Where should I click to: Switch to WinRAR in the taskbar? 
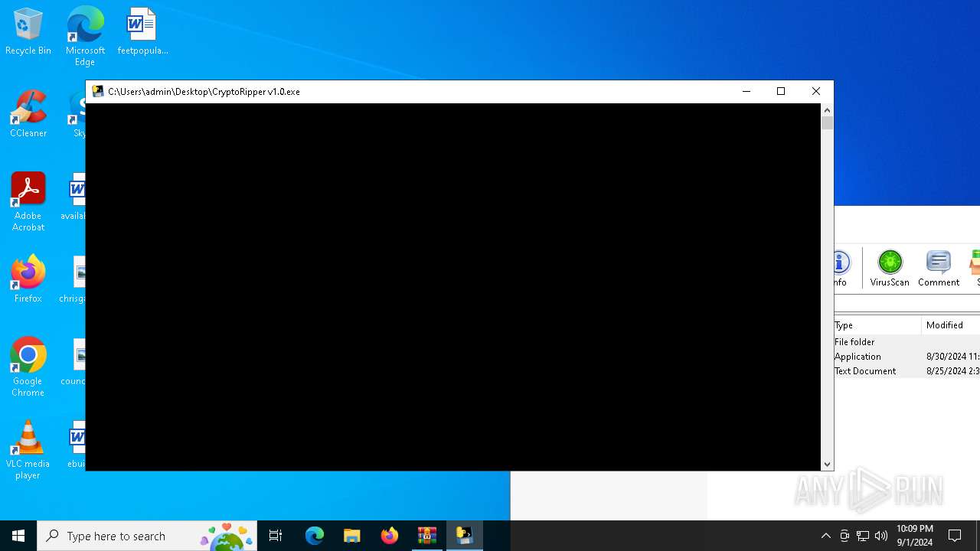point(427,536)
